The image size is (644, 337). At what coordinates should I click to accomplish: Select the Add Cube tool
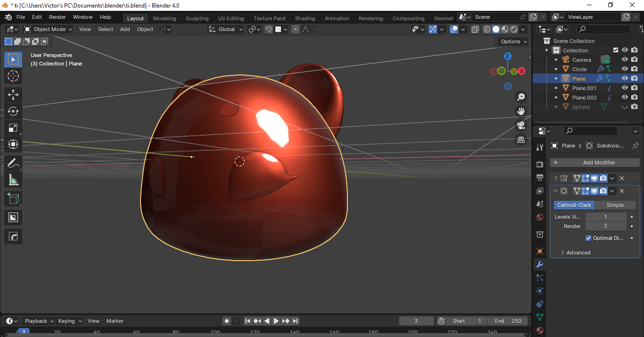(13, 198)
